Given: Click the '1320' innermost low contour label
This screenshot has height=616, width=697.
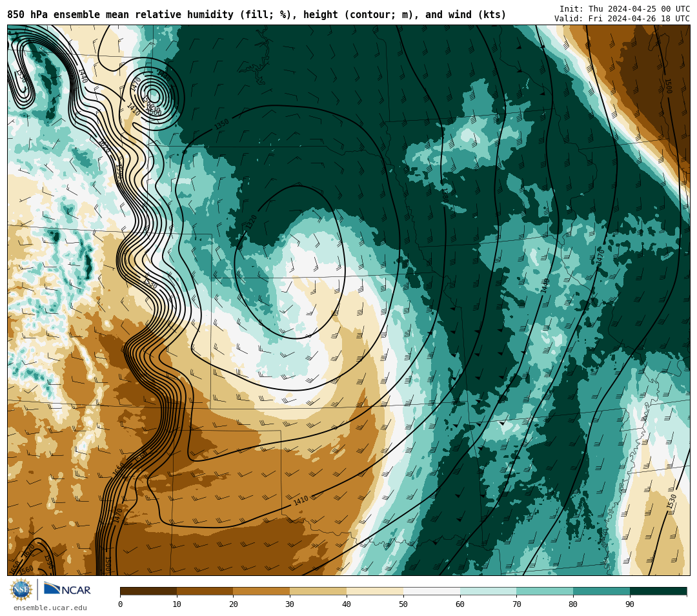Looking at the screenshot, I should pos(251,222).
